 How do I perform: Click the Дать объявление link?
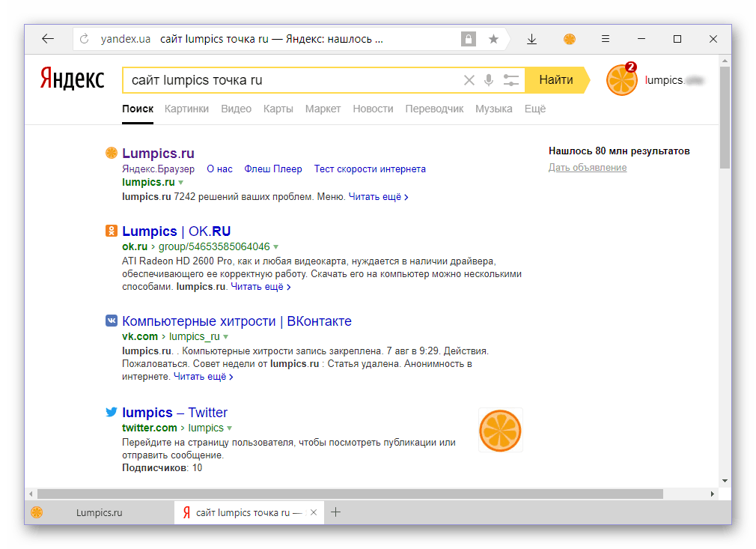click(588, 168)
